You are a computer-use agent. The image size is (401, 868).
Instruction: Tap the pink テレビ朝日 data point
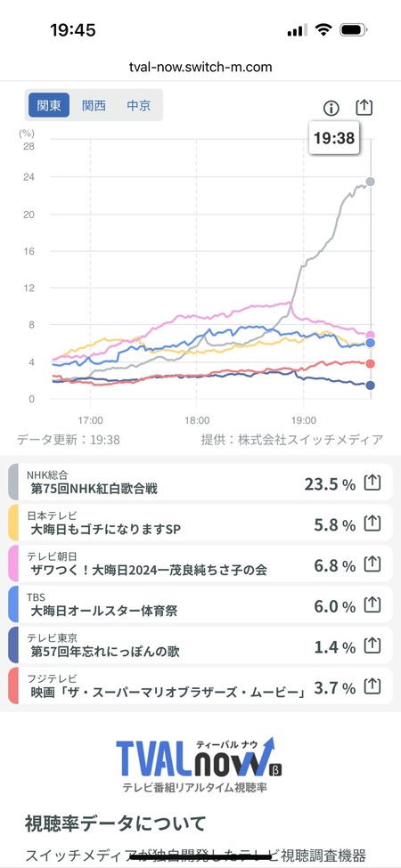[371, 335]
